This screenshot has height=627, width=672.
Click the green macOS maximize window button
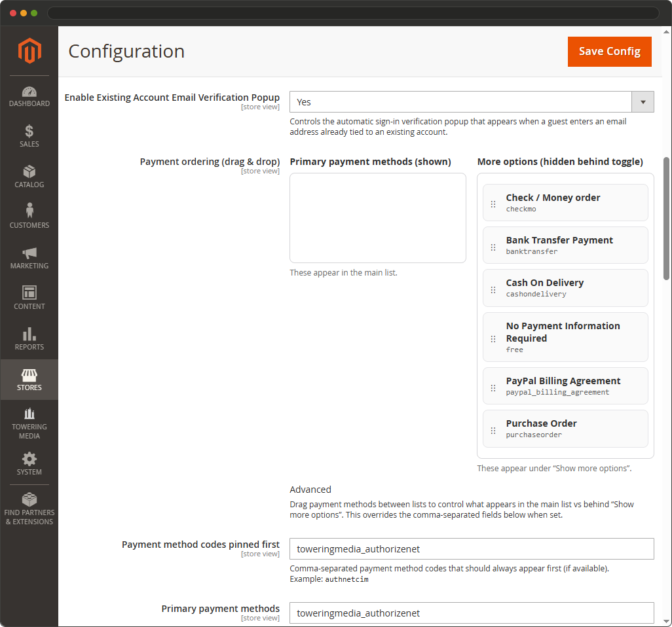34,13
